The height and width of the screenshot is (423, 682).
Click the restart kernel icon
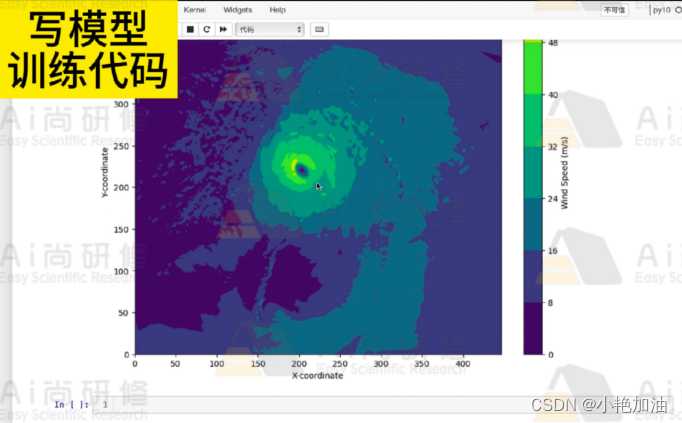pyautogui.click(x=206, y=29)
